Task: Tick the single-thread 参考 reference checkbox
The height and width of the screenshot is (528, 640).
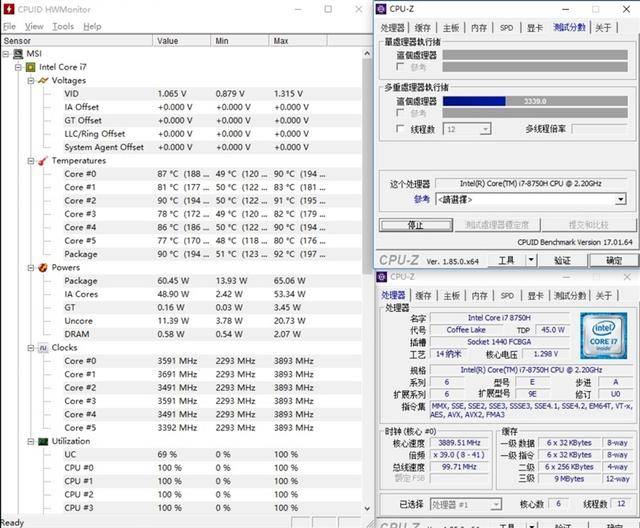Action: 401,67
